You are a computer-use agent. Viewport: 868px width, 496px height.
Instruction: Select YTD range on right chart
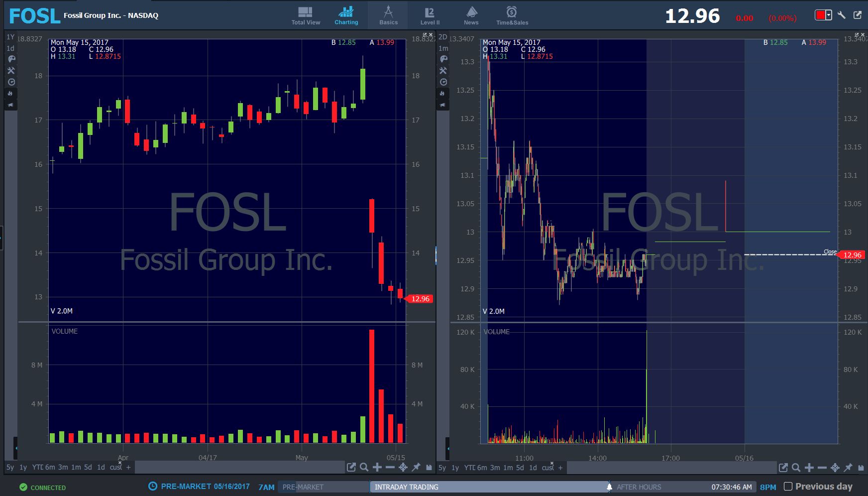click(x=470, y=467)
